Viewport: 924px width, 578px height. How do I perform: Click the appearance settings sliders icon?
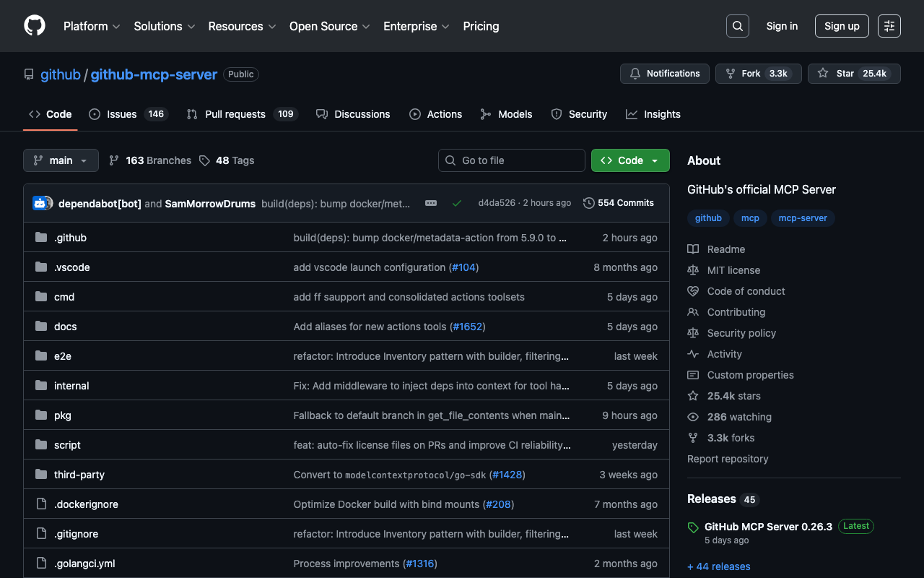[x=889, y=26]
